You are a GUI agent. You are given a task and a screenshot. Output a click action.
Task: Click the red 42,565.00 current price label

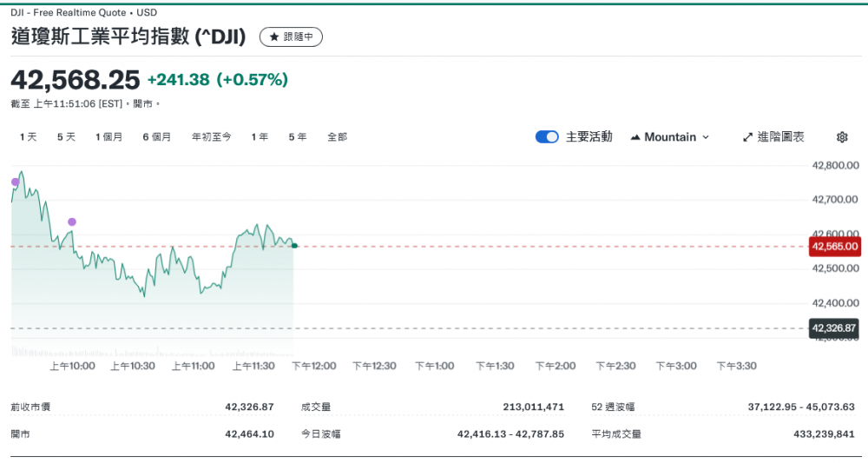click(834, 246)
